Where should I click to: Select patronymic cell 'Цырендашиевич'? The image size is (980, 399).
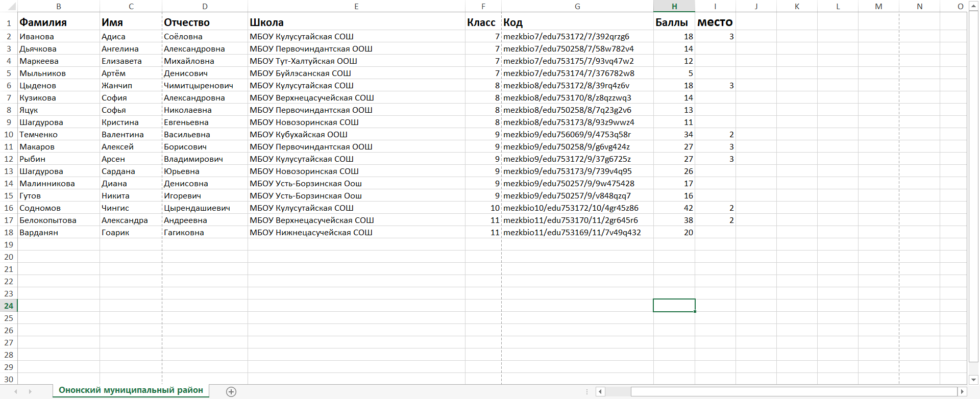[205, 208]
